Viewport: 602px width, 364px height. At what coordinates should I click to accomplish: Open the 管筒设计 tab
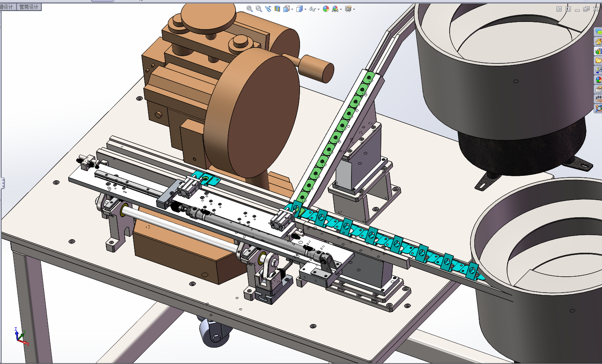click(x=29, y=7)
